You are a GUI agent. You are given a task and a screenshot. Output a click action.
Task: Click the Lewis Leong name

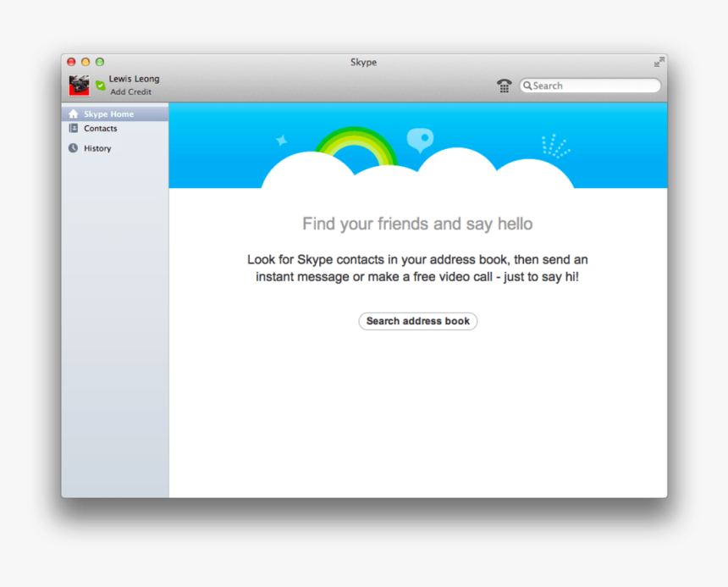[135, 79]
